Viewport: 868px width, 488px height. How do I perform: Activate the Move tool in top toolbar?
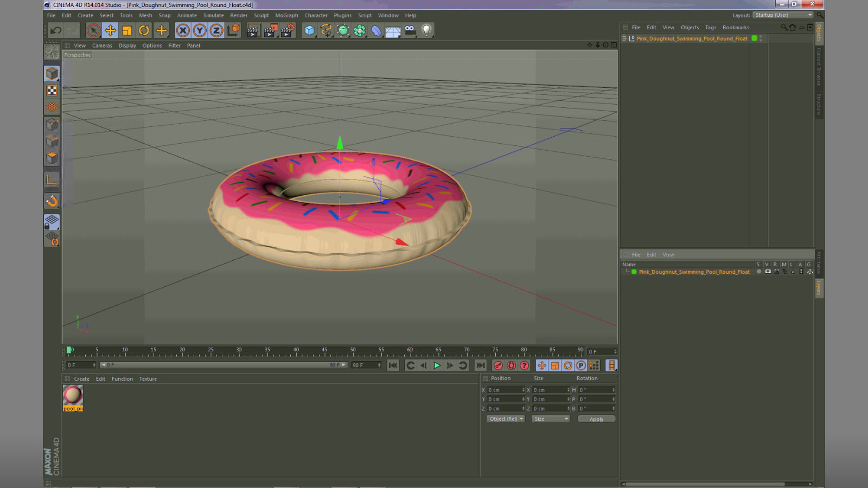(110, 30)
